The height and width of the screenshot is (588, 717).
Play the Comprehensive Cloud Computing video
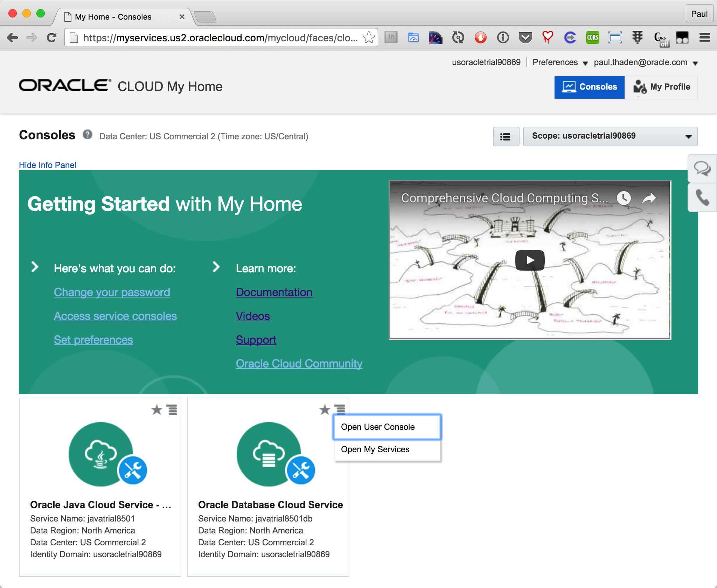tap(530, 260)
